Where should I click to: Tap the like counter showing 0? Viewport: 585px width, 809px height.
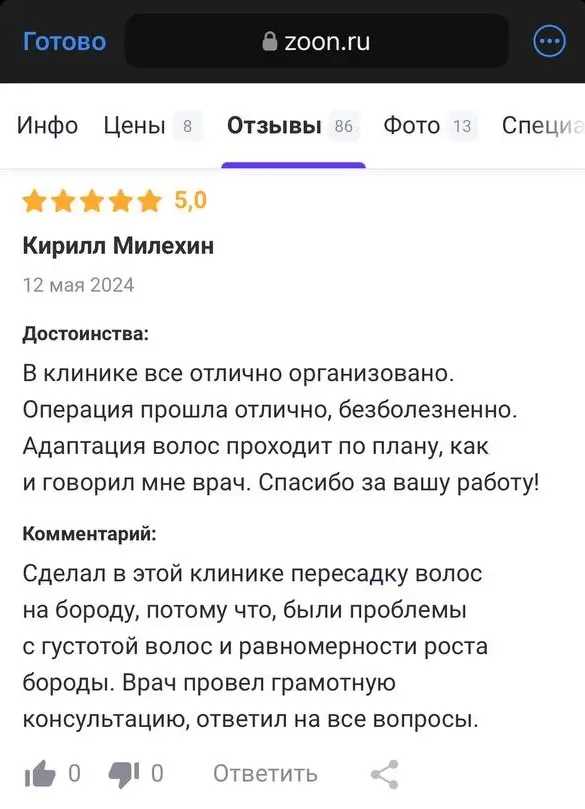(x=74, y=774)
